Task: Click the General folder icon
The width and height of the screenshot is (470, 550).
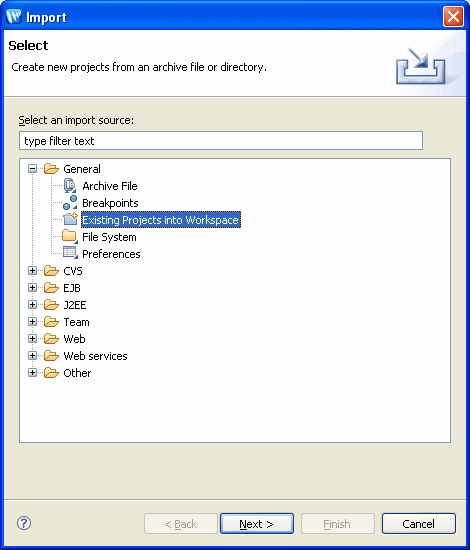Action: tap(51, 169)
